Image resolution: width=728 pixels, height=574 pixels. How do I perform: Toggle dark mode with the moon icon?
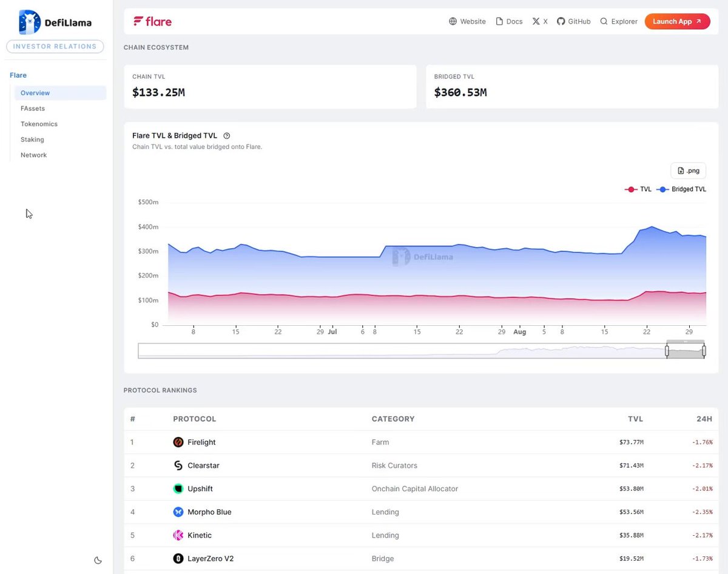click(98, 560)
